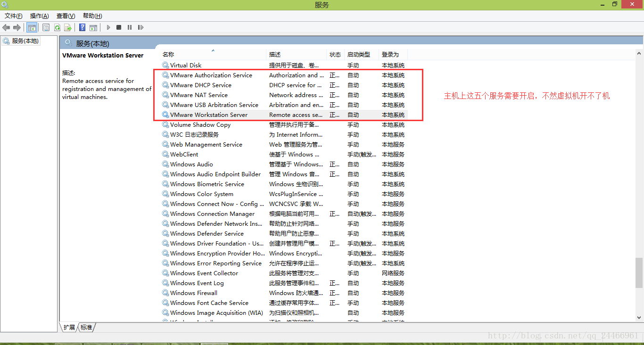This screenshot has height=345, width=644.
Task: Click the Stop Service square icon
Action: 119,27
